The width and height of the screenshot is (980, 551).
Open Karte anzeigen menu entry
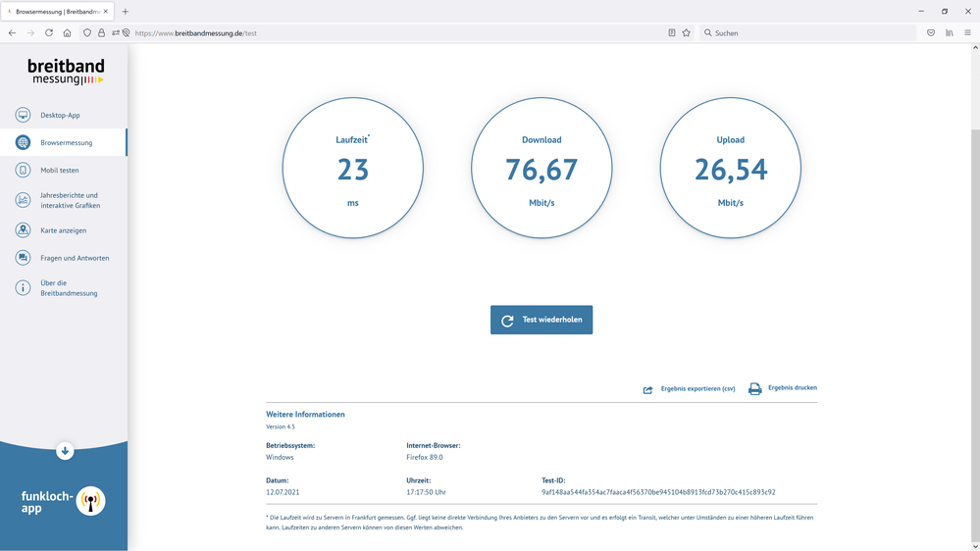63,229
